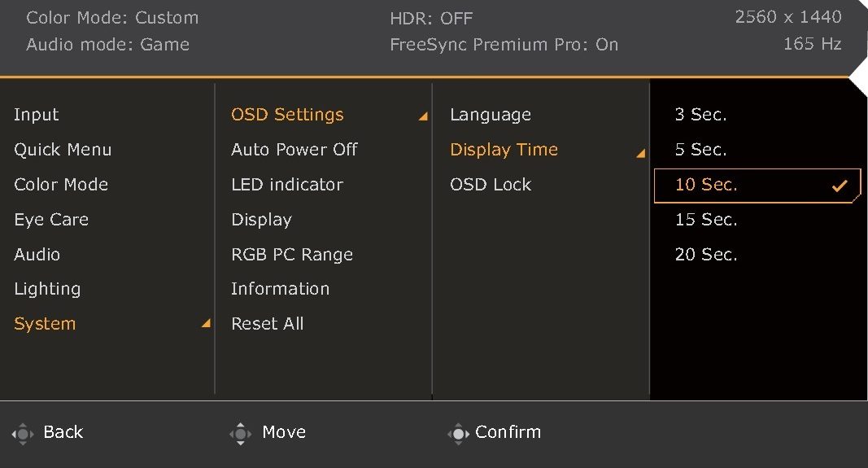868x468 pixels.
Task: Expand the System submenu arrow
Action: click(x=206, y=323)
